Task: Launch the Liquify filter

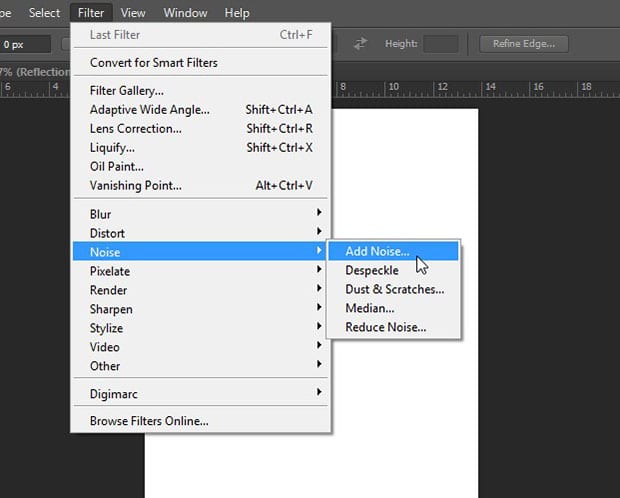Action: point(200,148)
